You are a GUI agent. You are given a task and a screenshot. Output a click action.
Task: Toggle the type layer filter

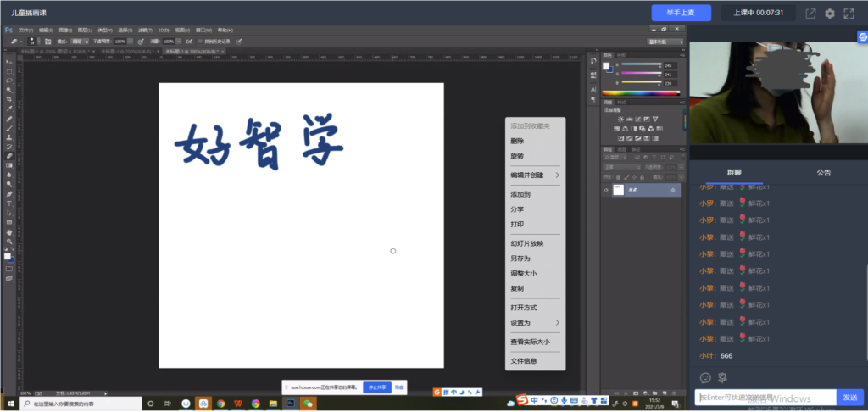654,158
